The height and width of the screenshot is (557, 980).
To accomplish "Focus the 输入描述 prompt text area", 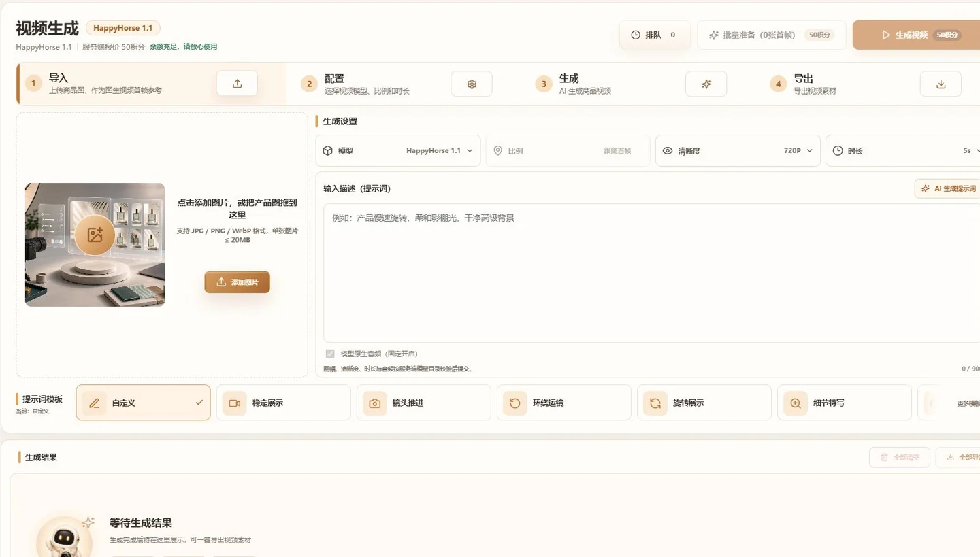I will coord(651,273).
